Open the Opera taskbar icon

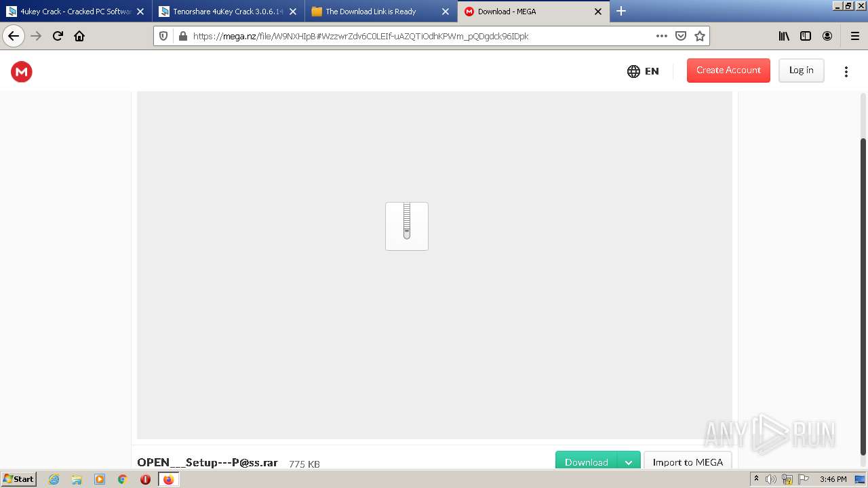point(145,479)
